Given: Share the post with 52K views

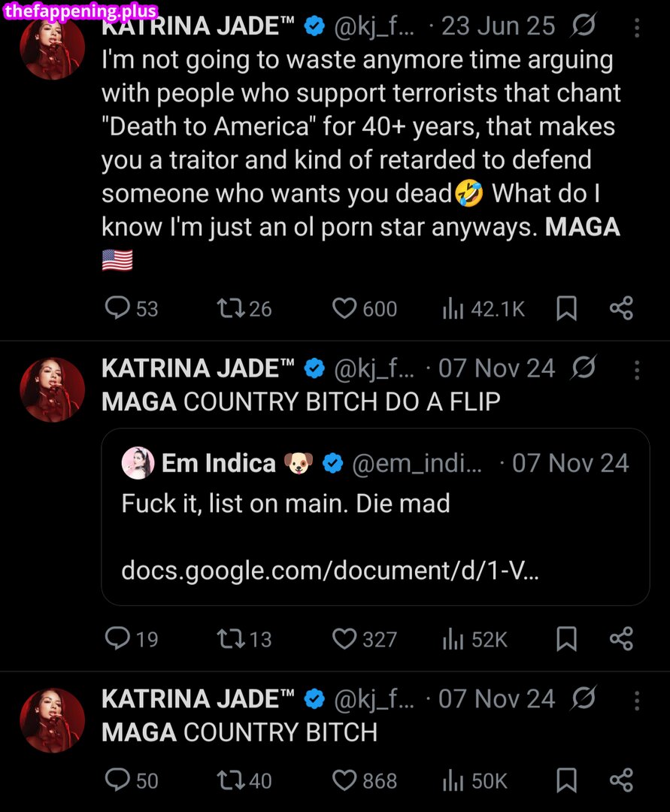Looking at the screenshot, I should 621,638.
